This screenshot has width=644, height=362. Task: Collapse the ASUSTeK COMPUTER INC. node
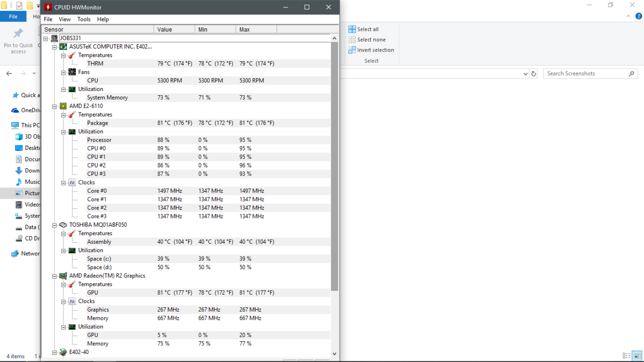[55, 47]
